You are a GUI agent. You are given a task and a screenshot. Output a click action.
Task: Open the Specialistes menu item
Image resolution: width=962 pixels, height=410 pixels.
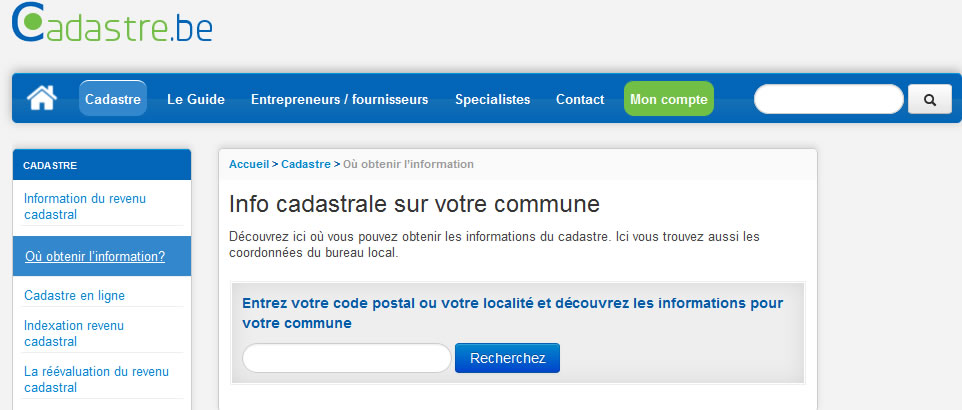492,99
